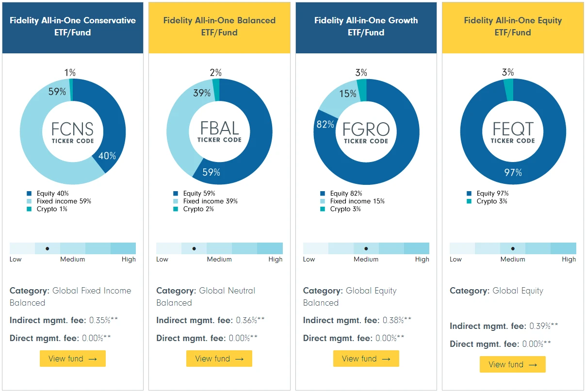
Task: Click the Fidelity All-in-One Conservative header
Action: 73,27
